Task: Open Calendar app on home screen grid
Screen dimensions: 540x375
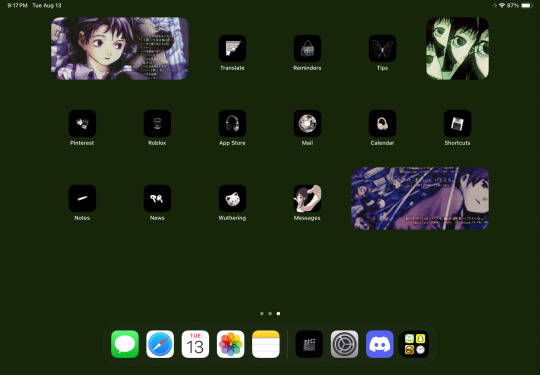Action: point(382,124)
